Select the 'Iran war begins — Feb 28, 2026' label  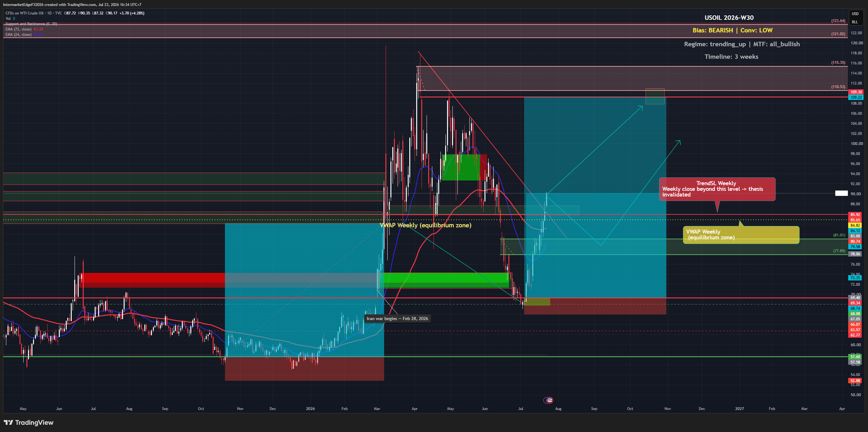coord(397,318)
